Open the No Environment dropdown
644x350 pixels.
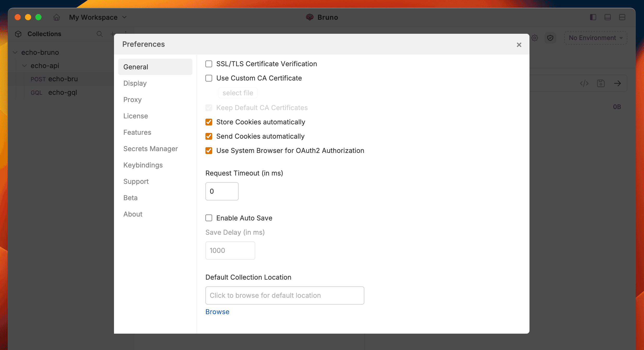pyautogui.click(x=596, y=38)
